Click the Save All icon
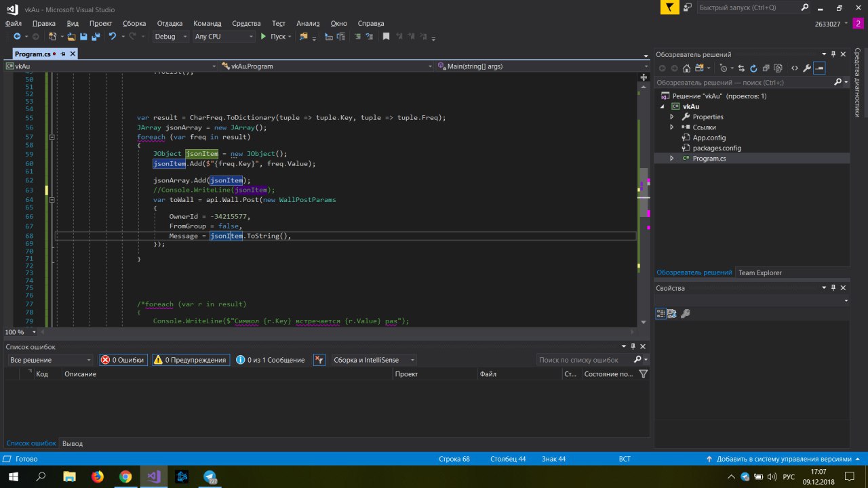This screenshot has height=488, width=868. pos(95,37)
